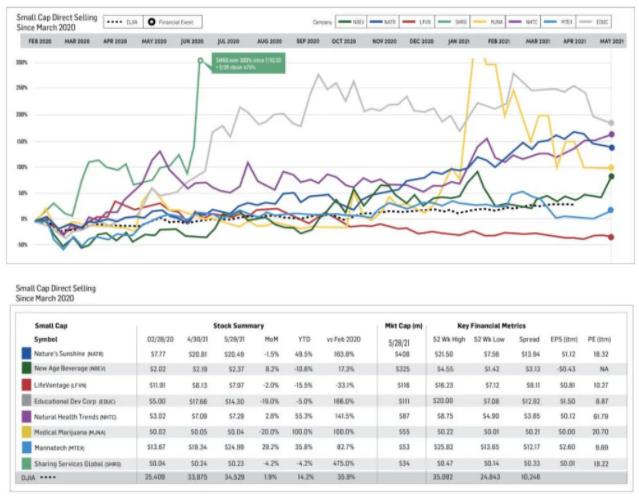Image resolution: width=639 pixels, height=497 pixels.
Task: Click the vs Feb 2020 column header
Action: click(344, 339)
